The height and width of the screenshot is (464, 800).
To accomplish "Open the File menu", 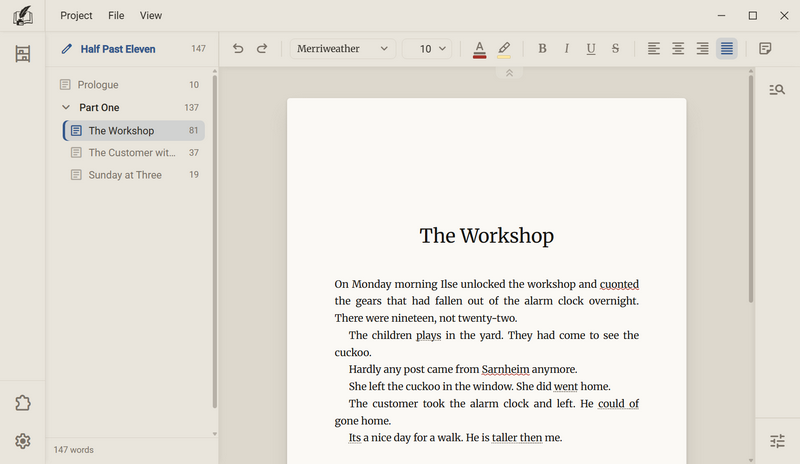I will [116, 15].
